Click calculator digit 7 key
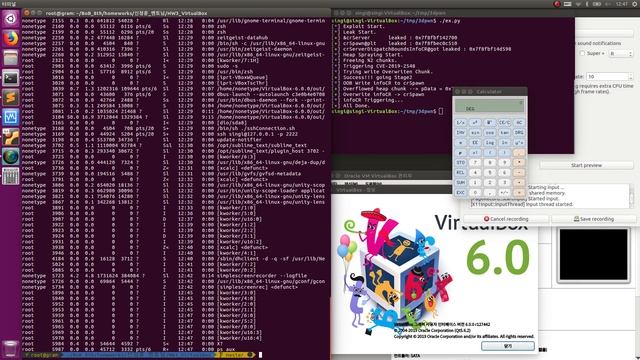 coord(475,162)
